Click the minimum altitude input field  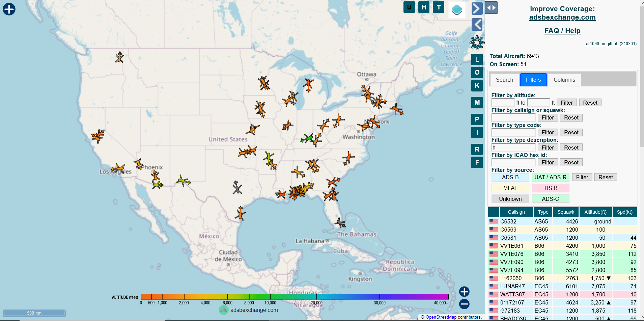[x=503, y=103]
